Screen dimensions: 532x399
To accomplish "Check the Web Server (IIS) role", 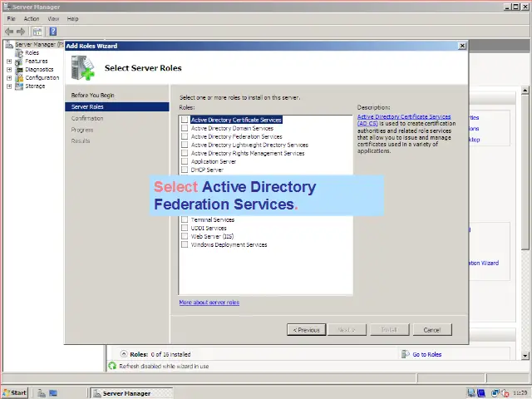I will 185,236.
